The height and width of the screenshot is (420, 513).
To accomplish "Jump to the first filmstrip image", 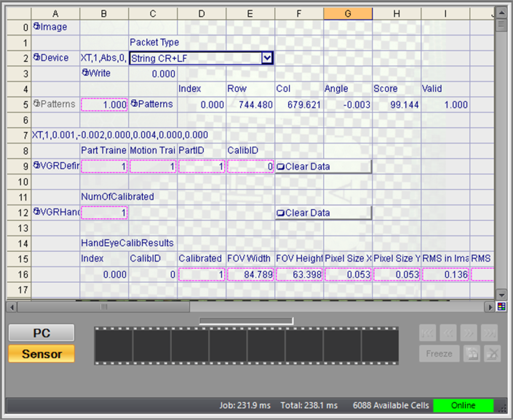I will (427, 333).
